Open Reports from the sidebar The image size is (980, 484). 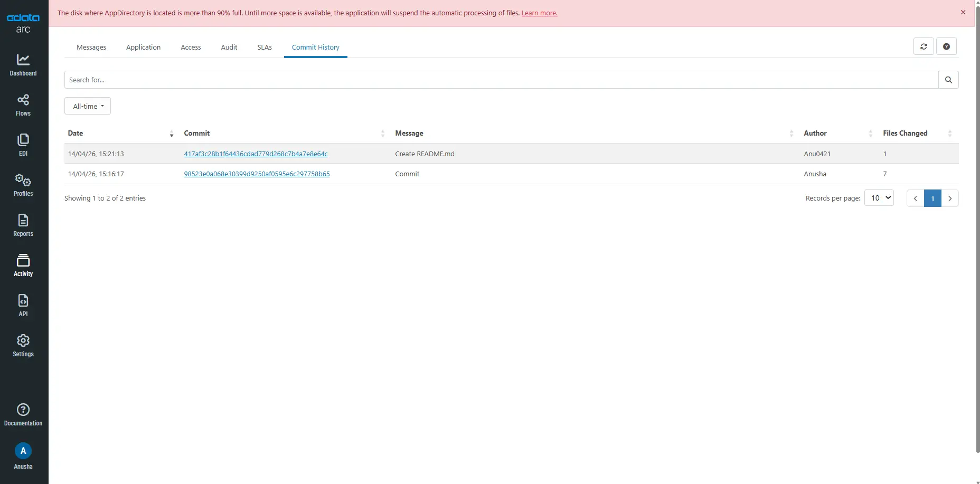coord(23,225)
